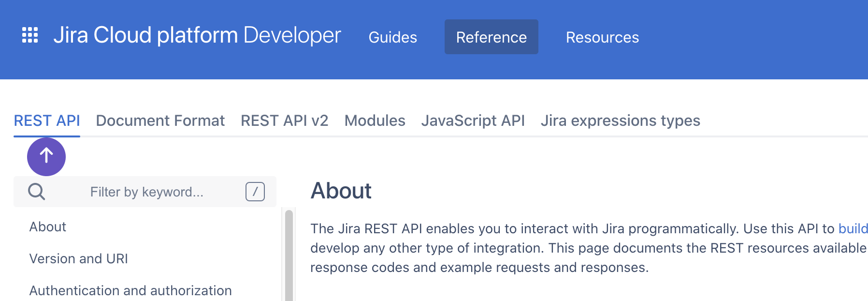Screen dimensions: 868x301
Task: Click the magnifying glass search icon
Action: (37, 192)
